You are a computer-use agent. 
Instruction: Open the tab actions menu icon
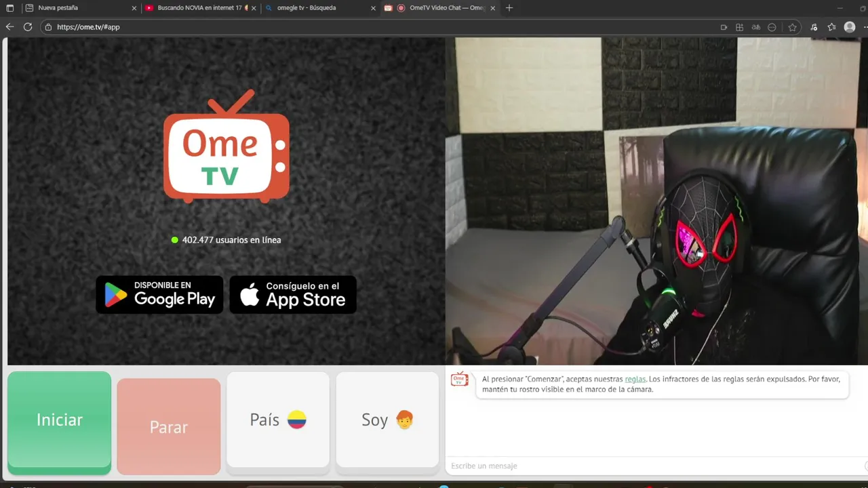tap(9, 8)
